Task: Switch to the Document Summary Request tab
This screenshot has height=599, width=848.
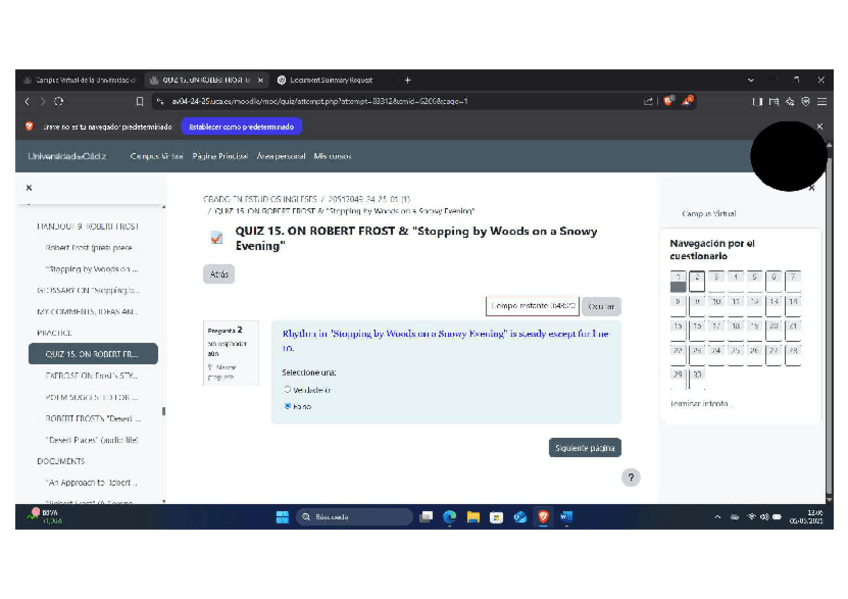Action: click(330, 80)
